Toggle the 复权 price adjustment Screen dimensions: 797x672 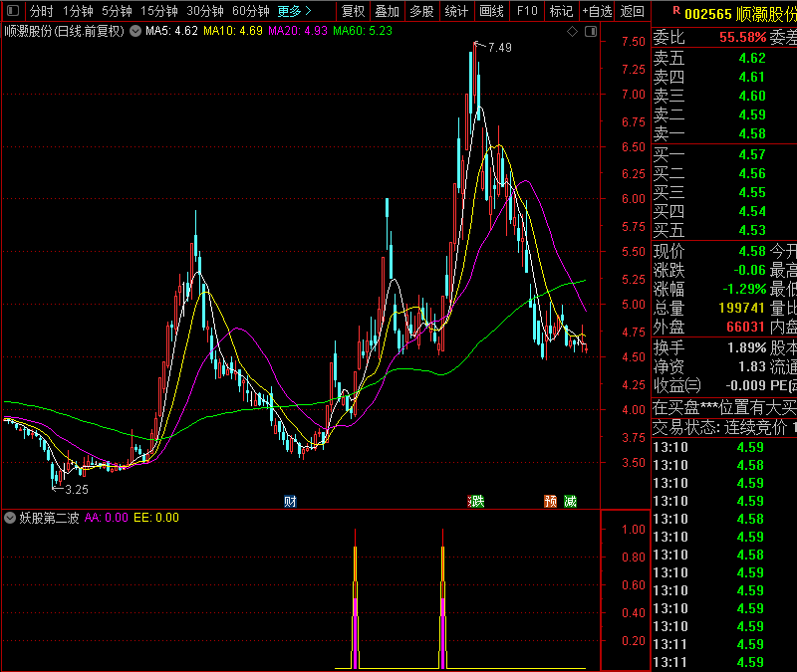(x=353, y=11)
